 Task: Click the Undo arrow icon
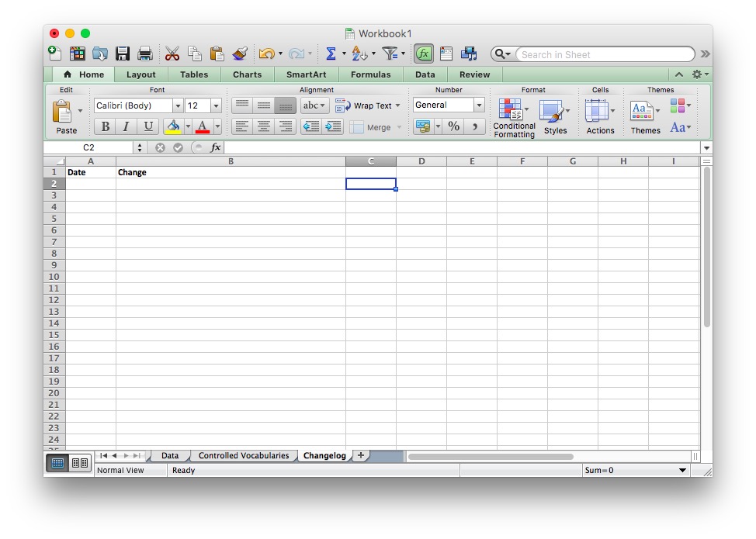266,54
